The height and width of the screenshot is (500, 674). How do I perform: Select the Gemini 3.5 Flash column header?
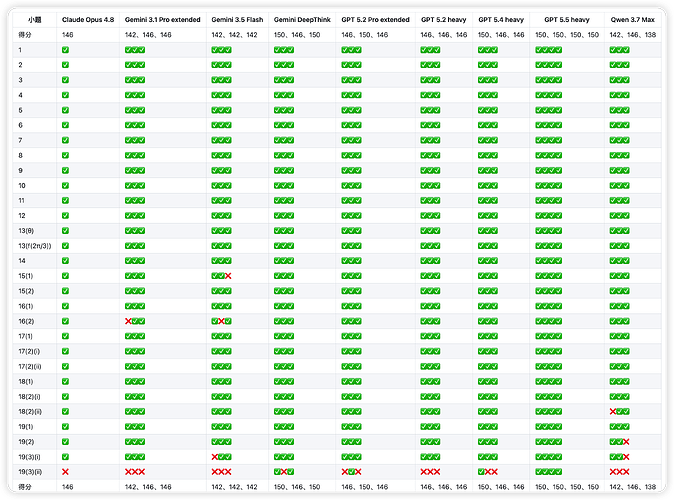[237, 20]
